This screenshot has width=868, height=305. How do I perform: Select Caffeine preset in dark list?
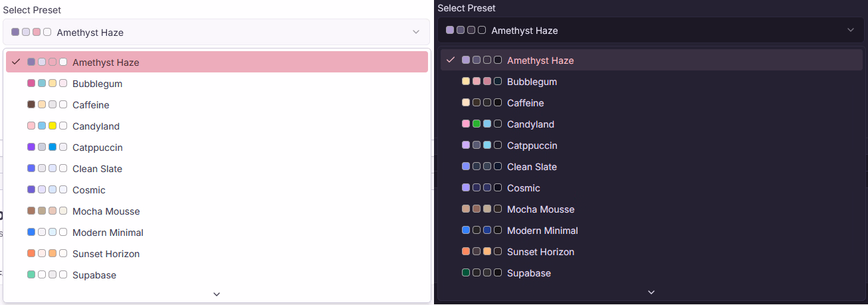[651, 103]
